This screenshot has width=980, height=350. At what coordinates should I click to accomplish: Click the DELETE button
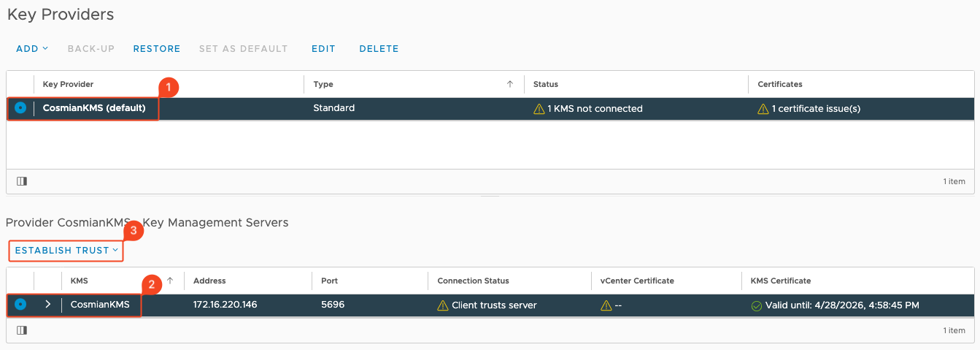click(x=379, y=49)
